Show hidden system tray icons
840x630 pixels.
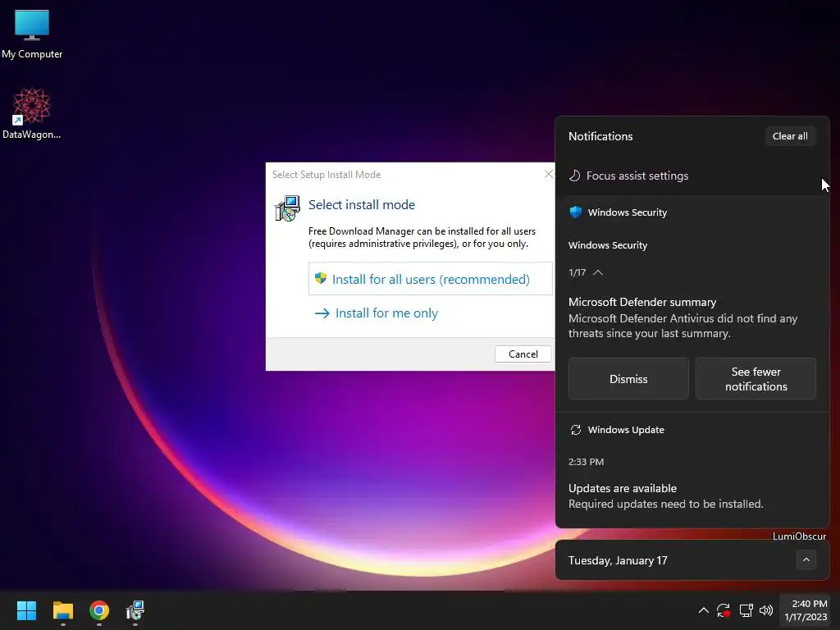point(703,610)
